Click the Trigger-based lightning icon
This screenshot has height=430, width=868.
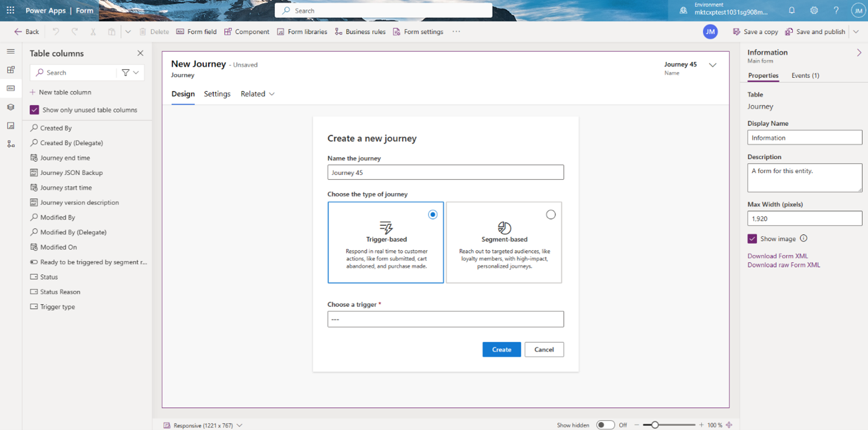point(386,228)
